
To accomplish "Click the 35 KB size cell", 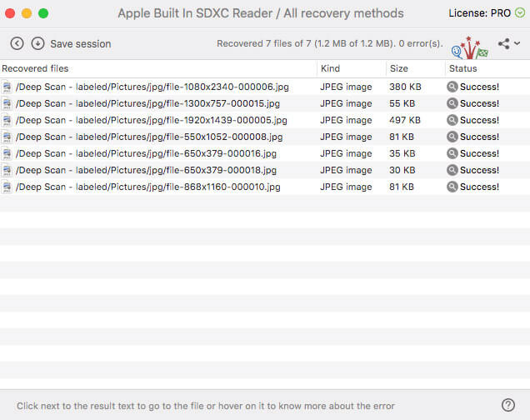I will (x=402, y=153).
